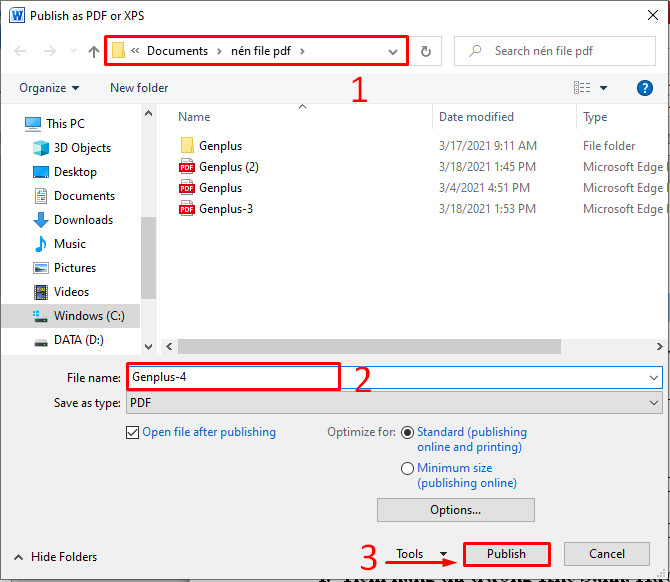This screenshot has height=582, width=670.
Task: Expand the File name dropdown
Action: tap(654, 378)
